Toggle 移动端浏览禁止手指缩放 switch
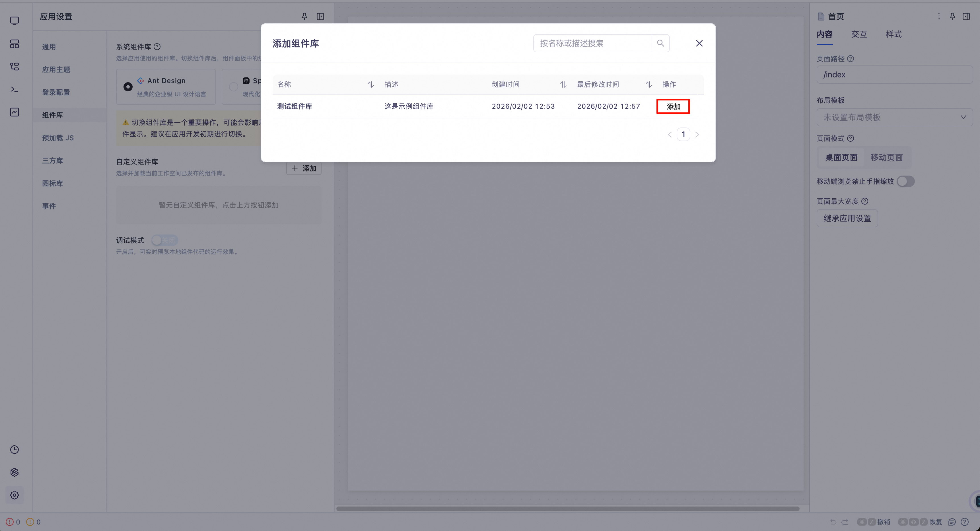This screenshot has width=980, height=531. [x=905, y=182]
